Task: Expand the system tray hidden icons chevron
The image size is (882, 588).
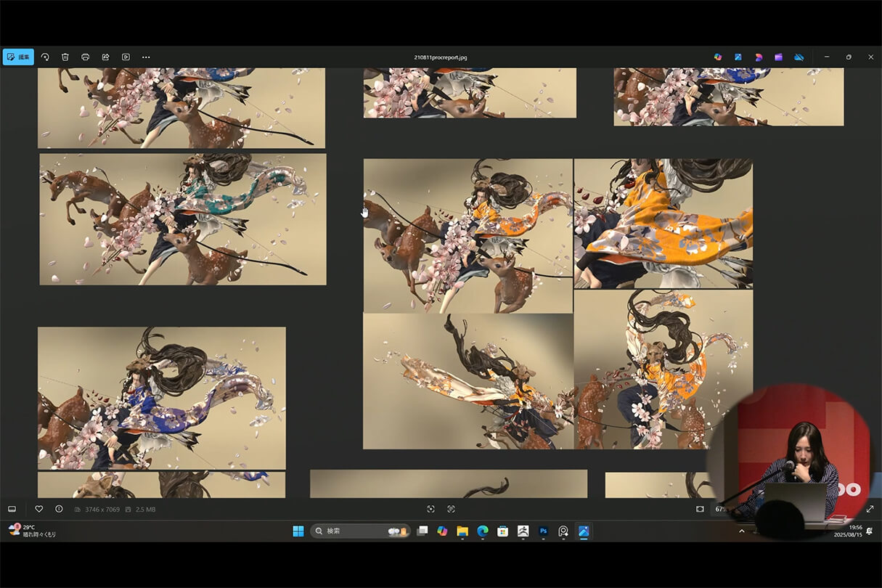Action: point(741,531)
